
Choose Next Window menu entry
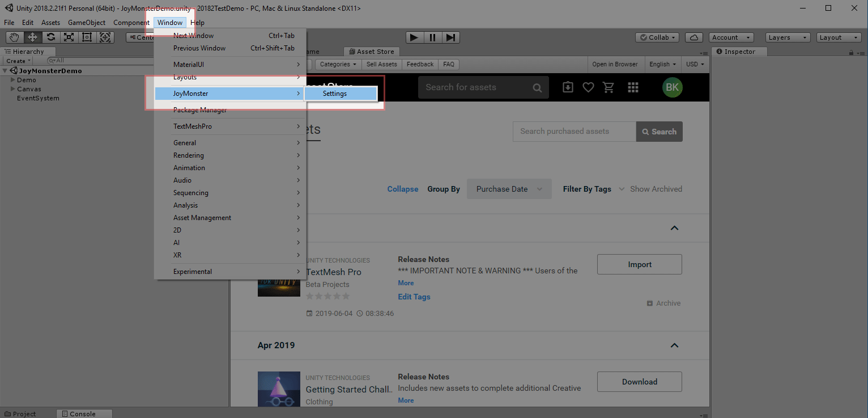(x=230, y=36)
